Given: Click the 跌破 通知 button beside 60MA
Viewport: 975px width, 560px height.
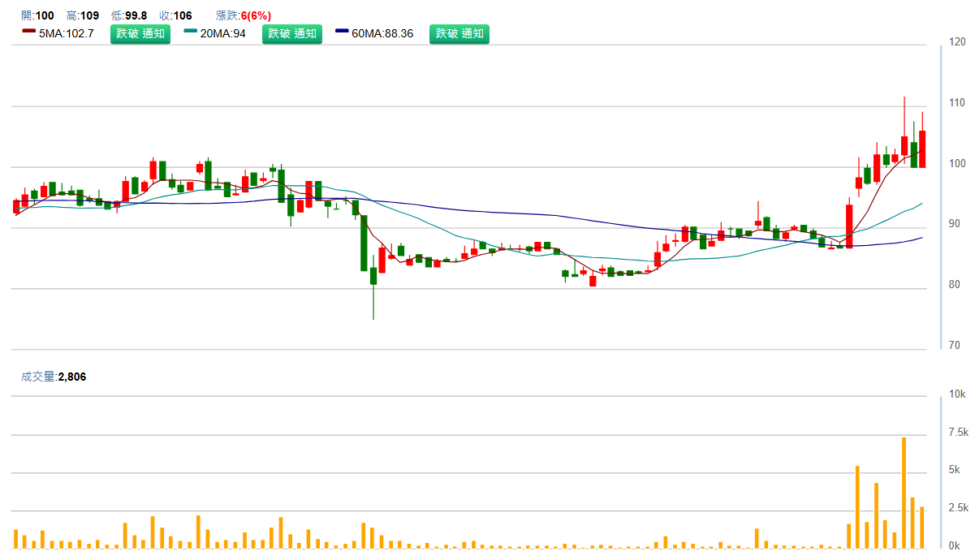Looking at the screenshot, I should click(459, 34).
